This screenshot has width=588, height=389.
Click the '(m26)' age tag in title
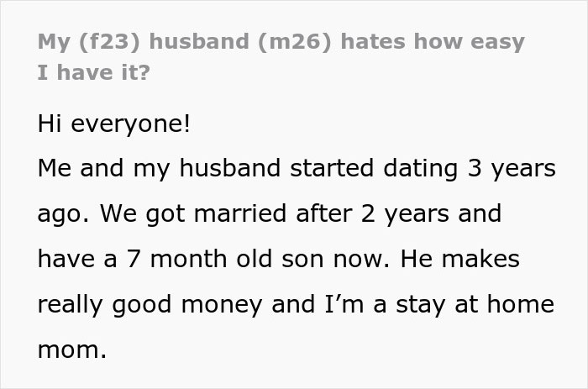click(x=295, y=41)
